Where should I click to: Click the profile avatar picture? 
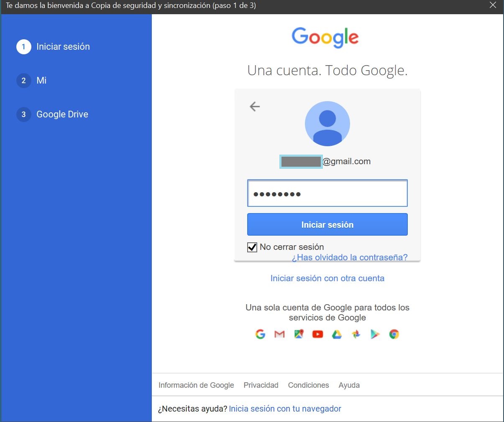tap(327, 124)
